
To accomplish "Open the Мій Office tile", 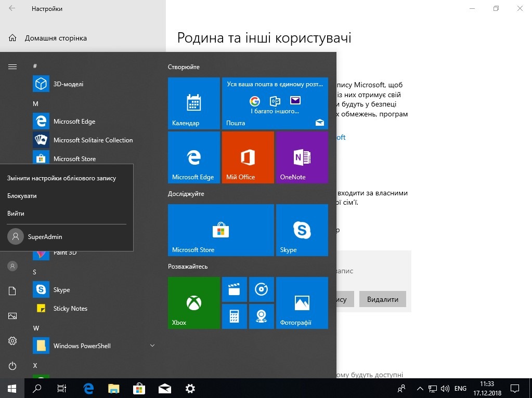I will [x=248, y=157].
